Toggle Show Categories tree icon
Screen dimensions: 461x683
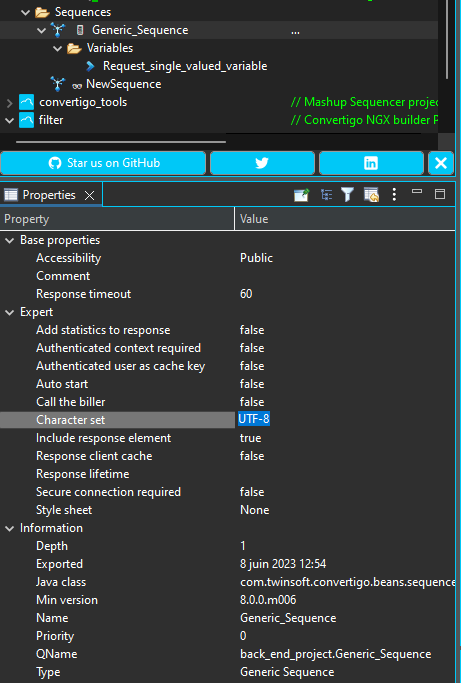click(x=326, y=195)
